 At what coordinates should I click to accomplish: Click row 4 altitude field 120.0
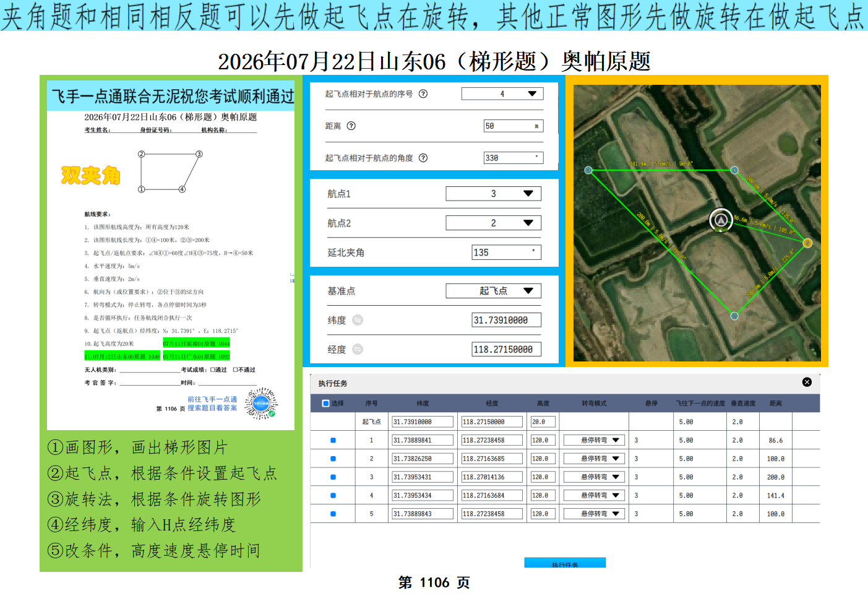pyautogui.click(x=543, y=495)
